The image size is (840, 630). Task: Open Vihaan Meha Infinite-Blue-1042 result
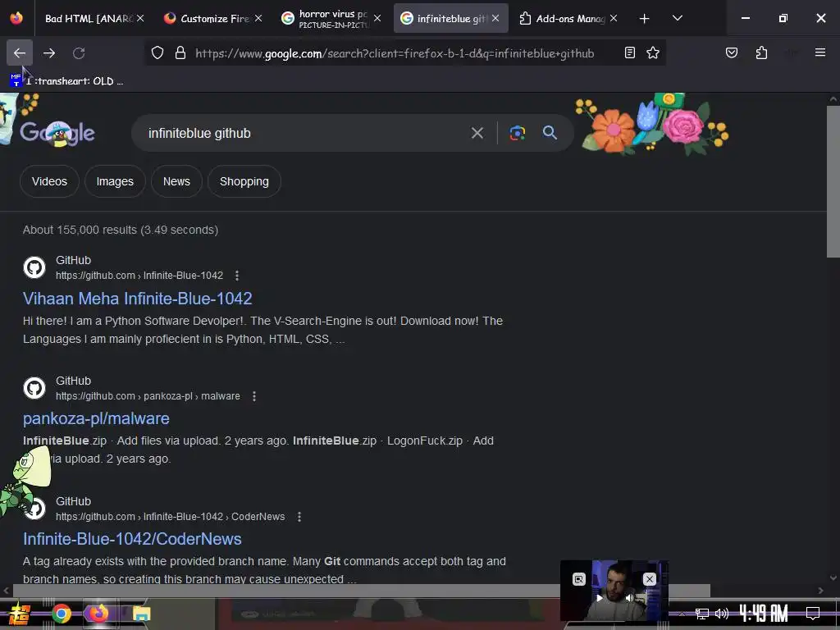[x=137, y=299]
